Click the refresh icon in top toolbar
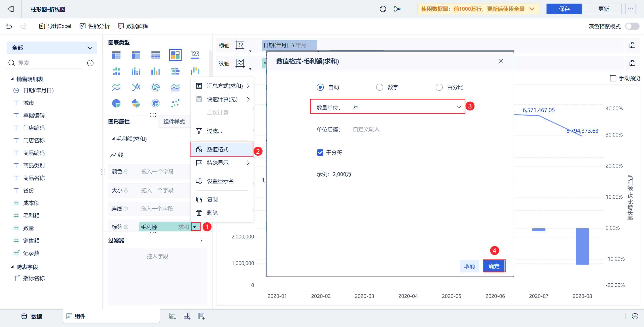This screenshot has width=644, height=327. pos(383,9)
